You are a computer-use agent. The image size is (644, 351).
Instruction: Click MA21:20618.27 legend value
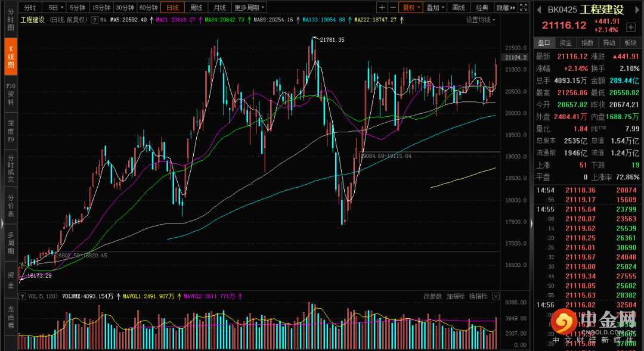coord(176,20)
